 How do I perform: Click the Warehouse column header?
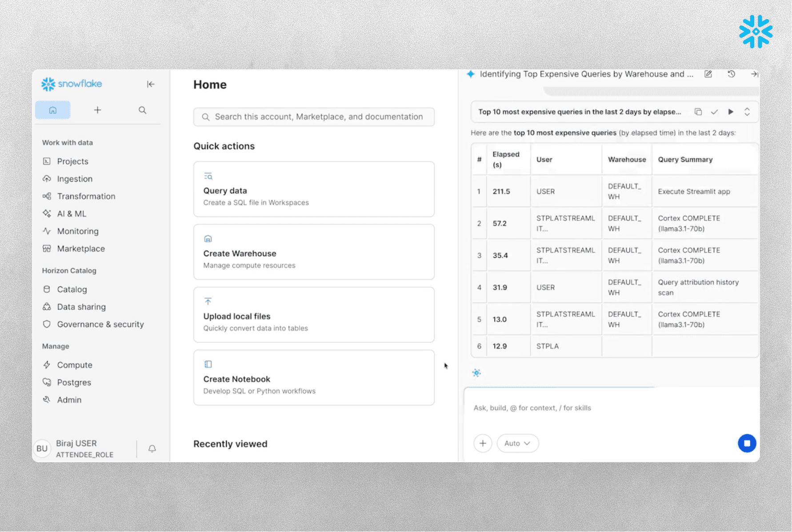[627, 160]
